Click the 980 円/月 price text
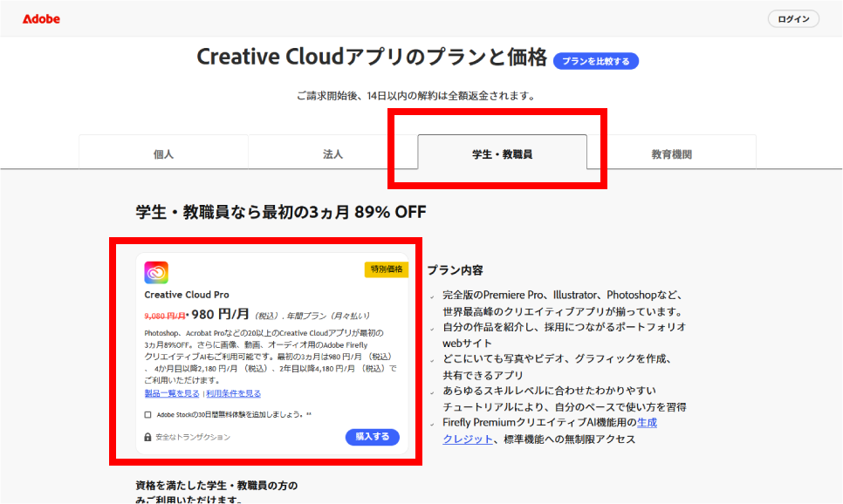The width and height of the screenshot is (843, 504). coord(221,314)
